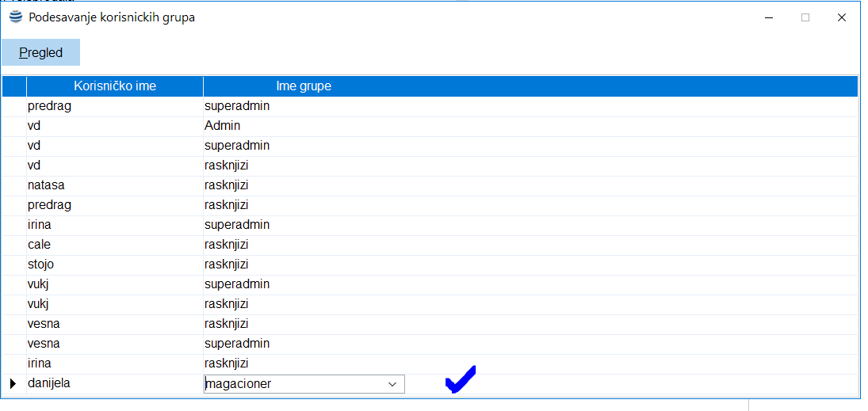
Task: Open the Pregled menu
Action: (x=41, y=53)
